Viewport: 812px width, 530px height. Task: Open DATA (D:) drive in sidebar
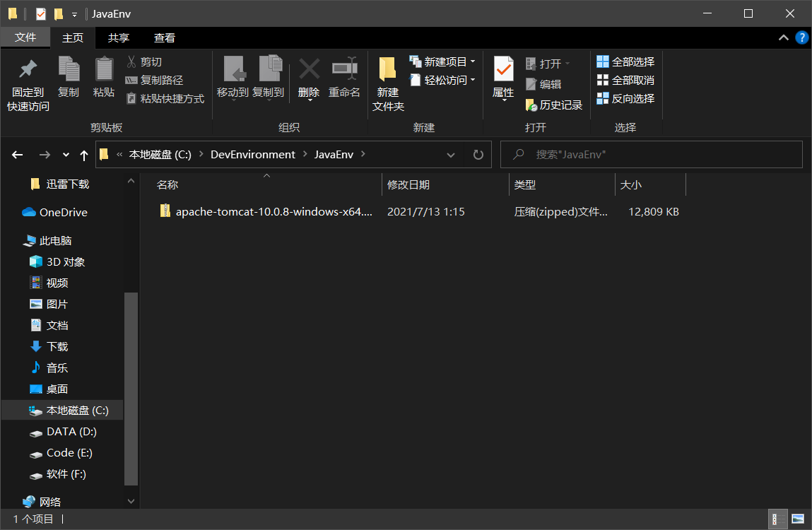pyautogui.click(x=63, y=432)
